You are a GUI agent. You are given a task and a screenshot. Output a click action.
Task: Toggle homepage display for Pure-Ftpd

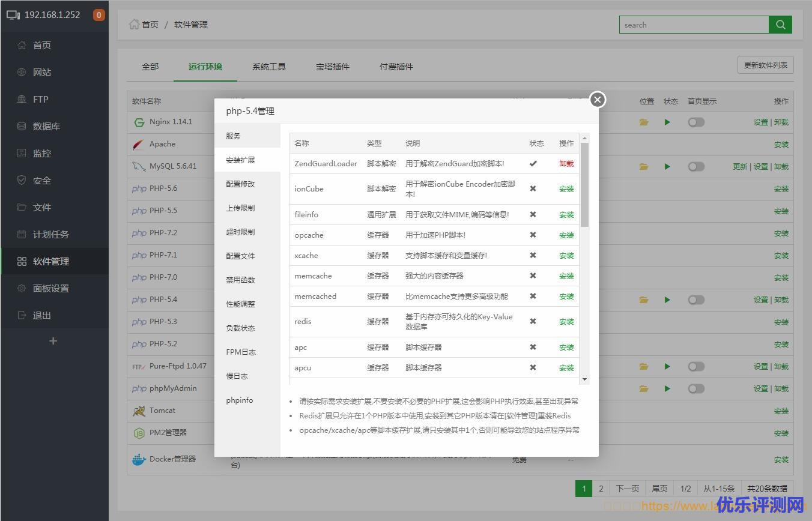696,366
